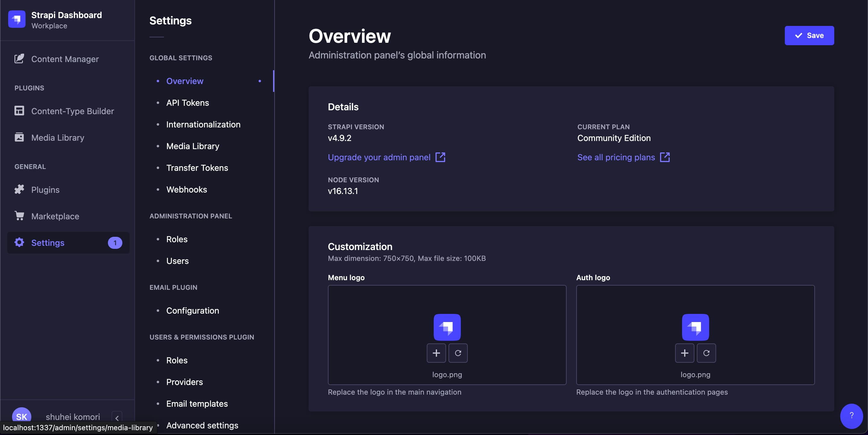
Task: Open Transfer Tokens settings
Action: (x=197, y=168)
